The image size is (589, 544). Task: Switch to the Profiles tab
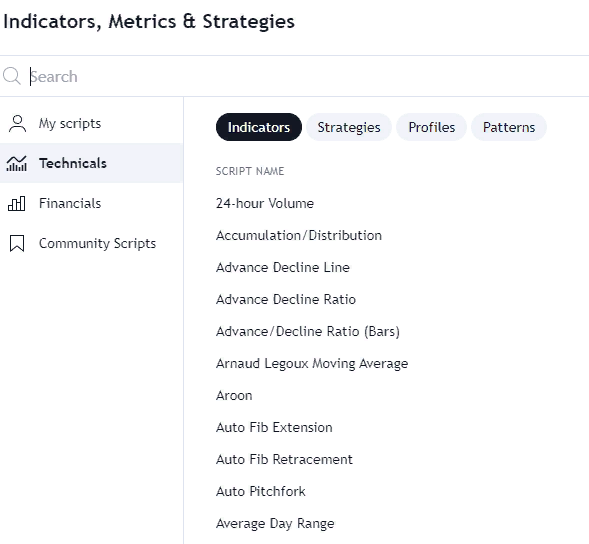coord(431,127)
